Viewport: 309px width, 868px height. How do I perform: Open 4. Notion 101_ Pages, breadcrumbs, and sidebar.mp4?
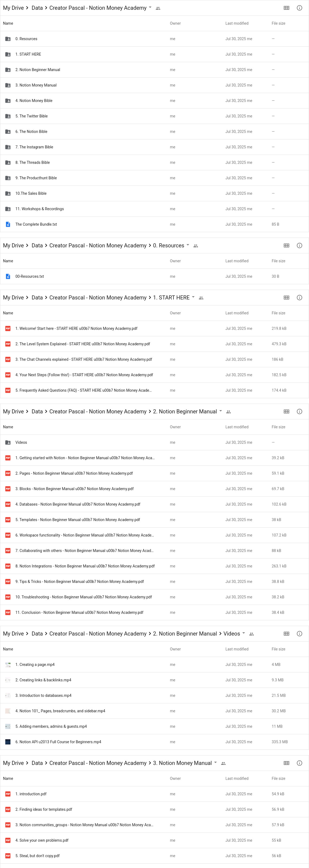click(x=60, y=711)
